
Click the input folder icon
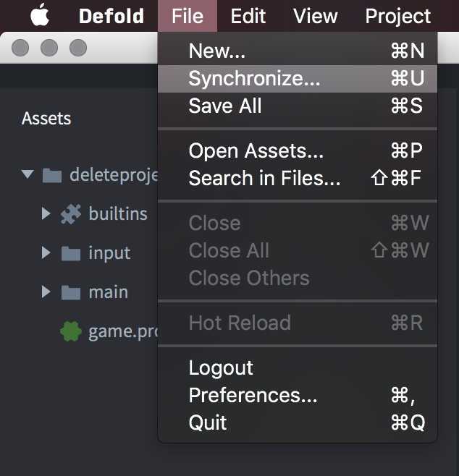pyautogui.click(x=71, y=253)
